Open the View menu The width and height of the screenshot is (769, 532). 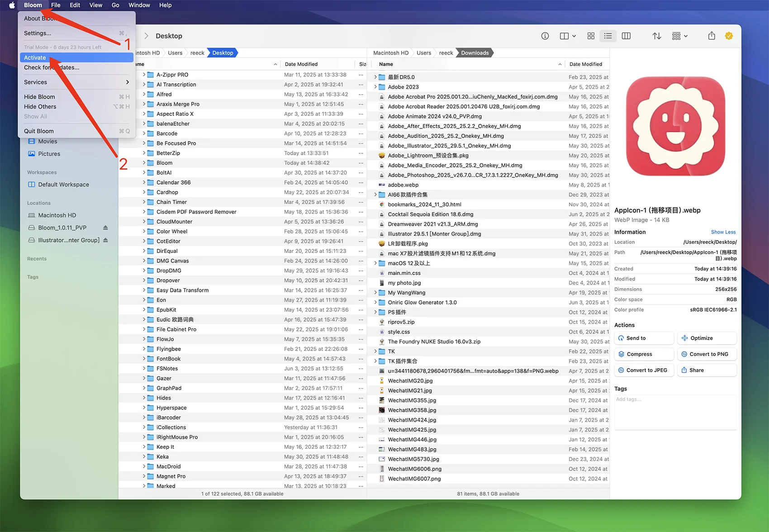click(95, 5)
